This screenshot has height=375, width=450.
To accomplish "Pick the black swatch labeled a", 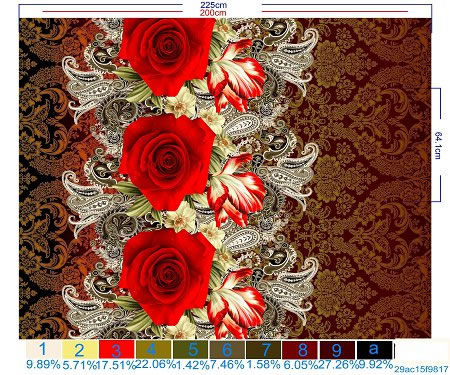I will pos(374,349).
